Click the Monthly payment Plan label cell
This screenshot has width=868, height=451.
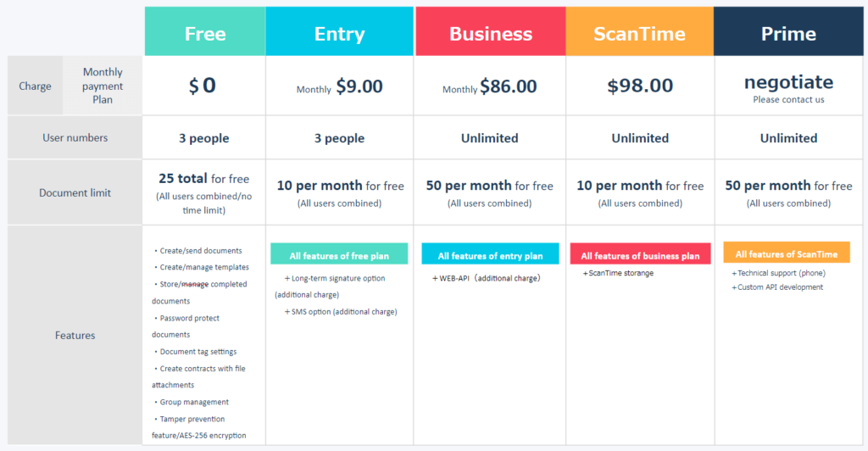(103, 86)
